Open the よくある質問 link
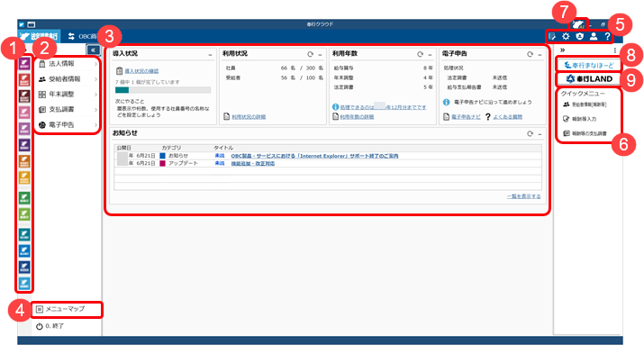644x345 pixels. tap(508, 117)
